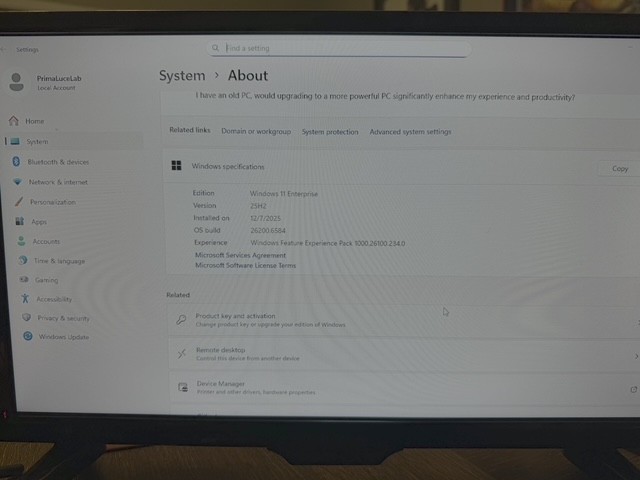Click System breadcrumb to go back

coord(182,76)
